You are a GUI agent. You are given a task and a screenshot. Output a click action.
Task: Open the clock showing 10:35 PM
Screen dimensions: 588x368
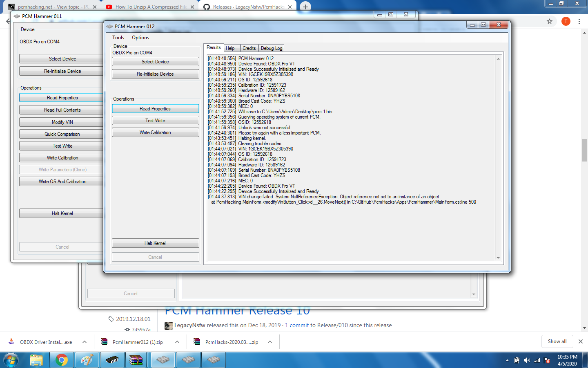567,360
